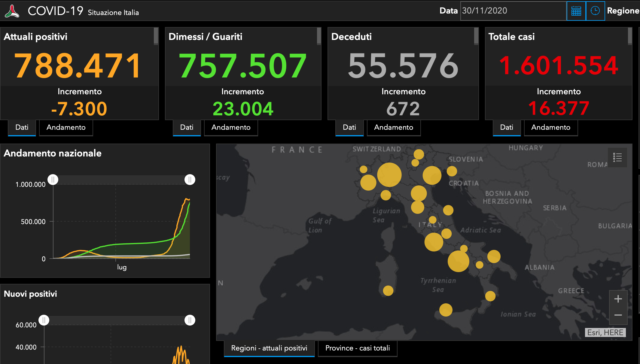Select the Sicily bubble on the map
The width and height of the screenshot is (640, 364).
pos(446,310)
